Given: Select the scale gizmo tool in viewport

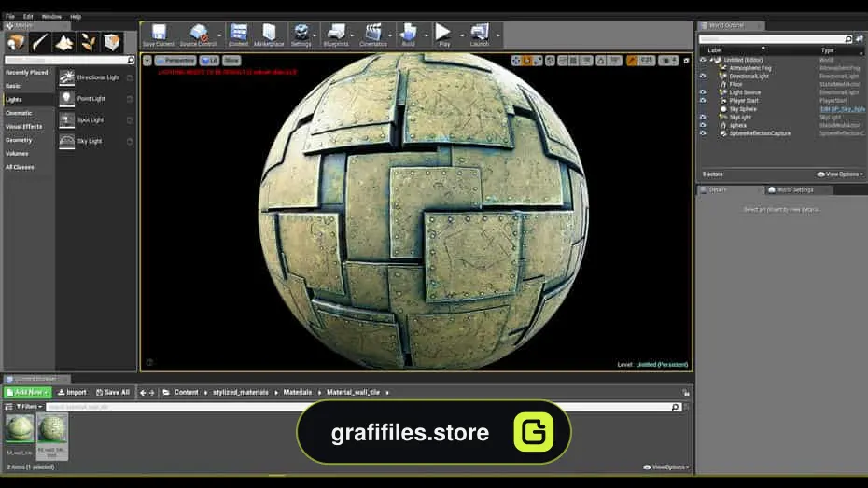Looking at the screenshot, I should (x=538, y=61).
